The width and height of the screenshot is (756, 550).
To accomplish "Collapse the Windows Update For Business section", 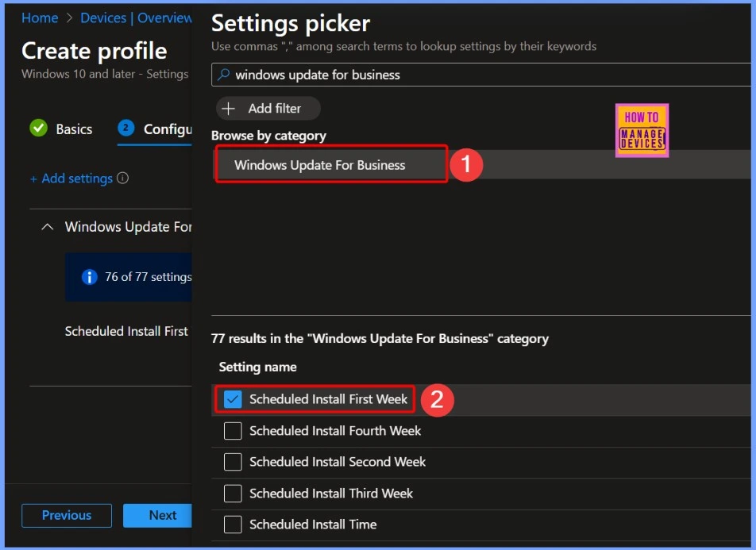I will coord(48,226).
